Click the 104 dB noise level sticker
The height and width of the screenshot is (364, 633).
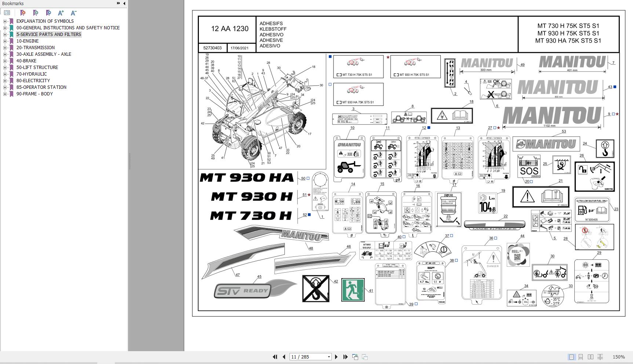point(488,203)
